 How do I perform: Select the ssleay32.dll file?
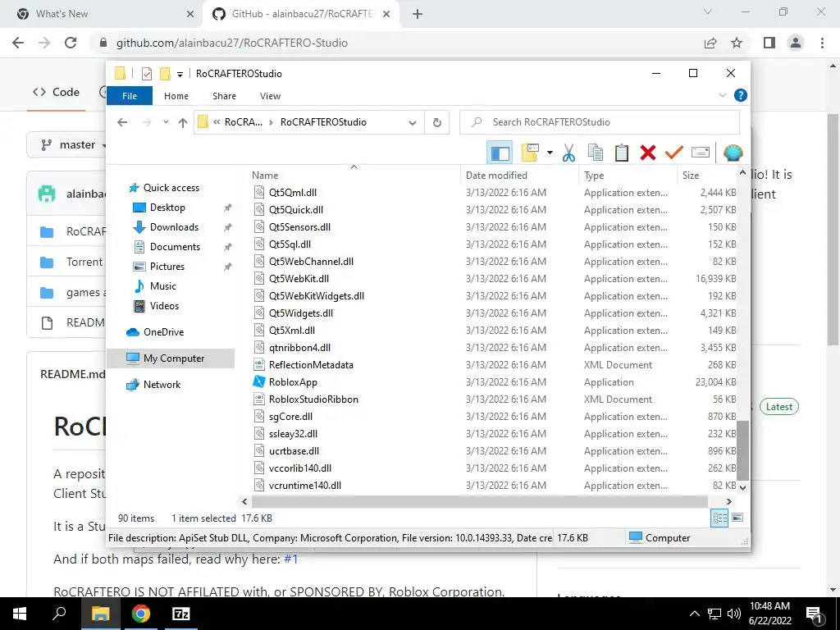tap(293, 434)
